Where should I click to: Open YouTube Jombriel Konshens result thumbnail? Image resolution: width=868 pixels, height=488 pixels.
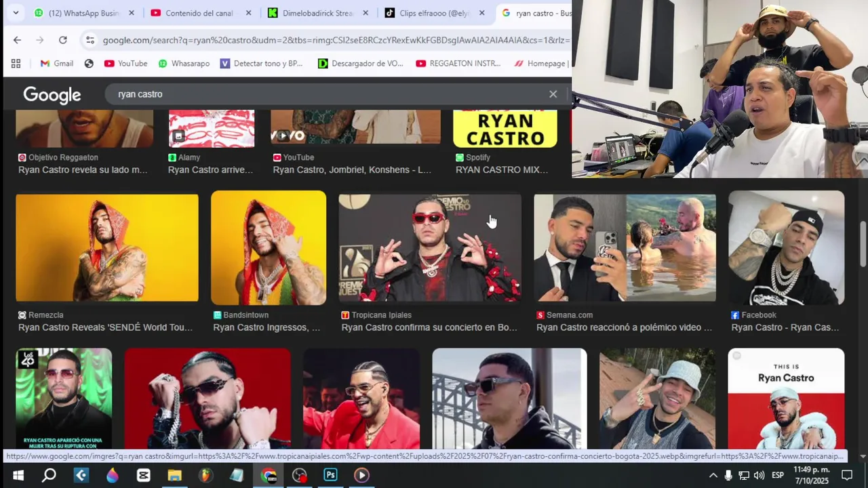355,127
